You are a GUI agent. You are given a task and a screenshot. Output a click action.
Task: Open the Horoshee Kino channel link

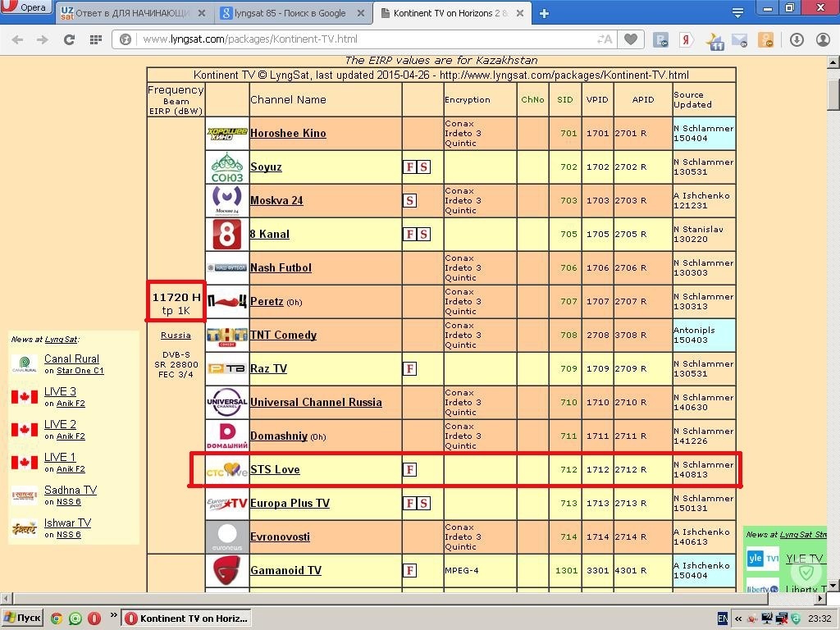[x=288, y=134]
